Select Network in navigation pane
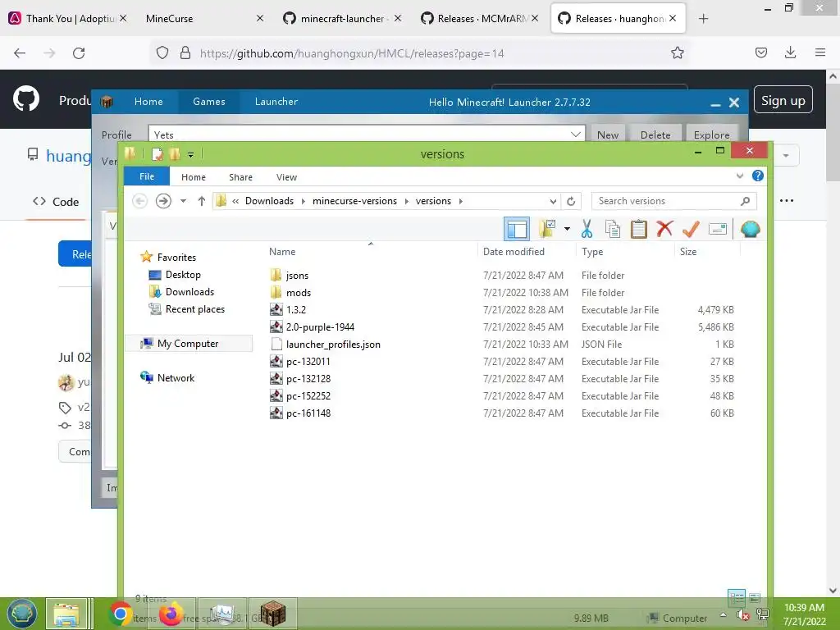 (x=176, y=377)
